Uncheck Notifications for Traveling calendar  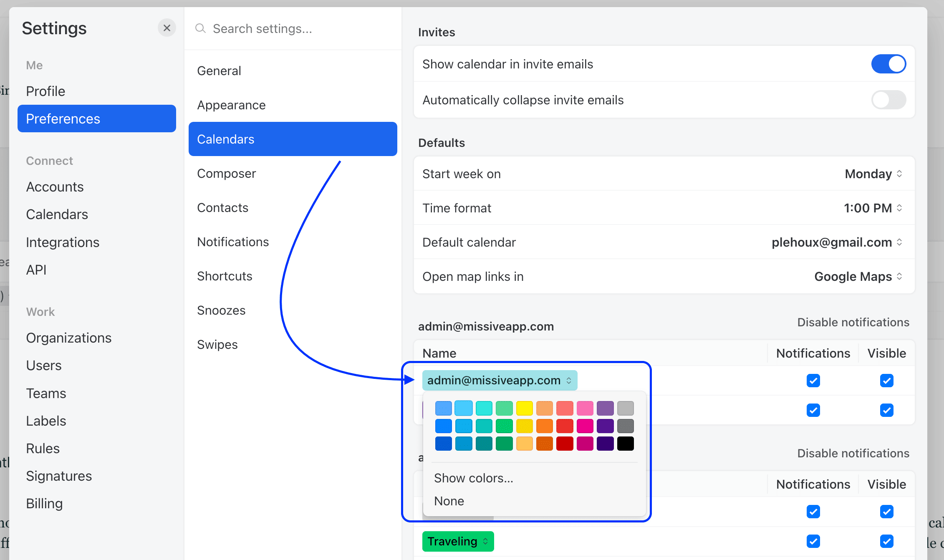click(x=813, y=542)
